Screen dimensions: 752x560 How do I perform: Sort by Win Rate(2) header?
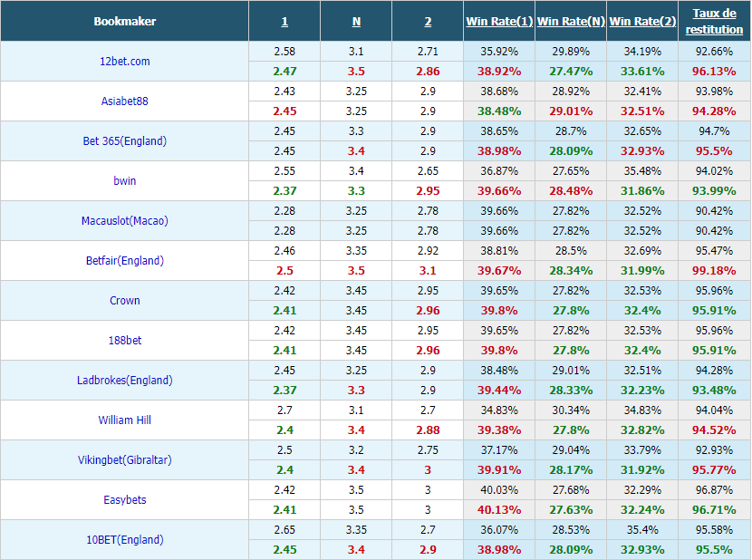point(642,22)
